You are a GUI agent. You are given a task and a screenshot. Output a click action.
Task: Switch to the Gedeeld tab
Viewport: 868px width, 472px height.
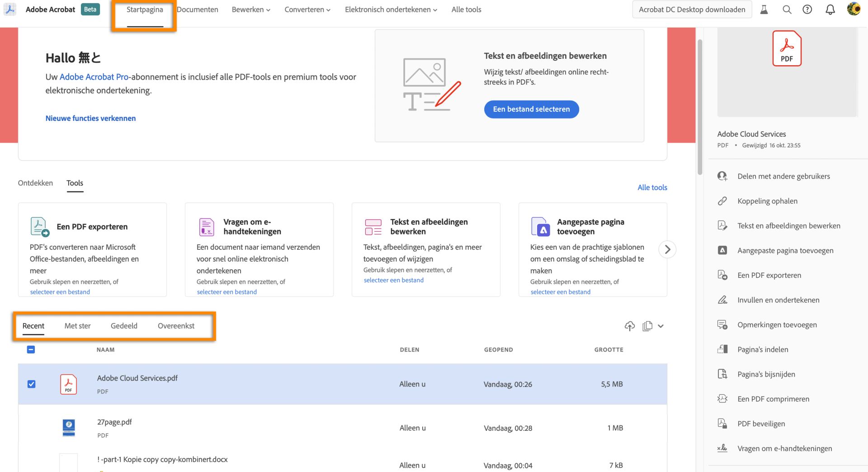pyautogui.click(x=124, y=326)
